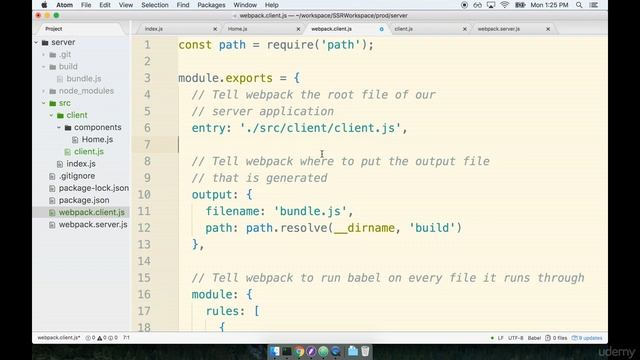Close the client.js tab
The width and height of the screenshot is (640, 360).
[x=464, y=29]
